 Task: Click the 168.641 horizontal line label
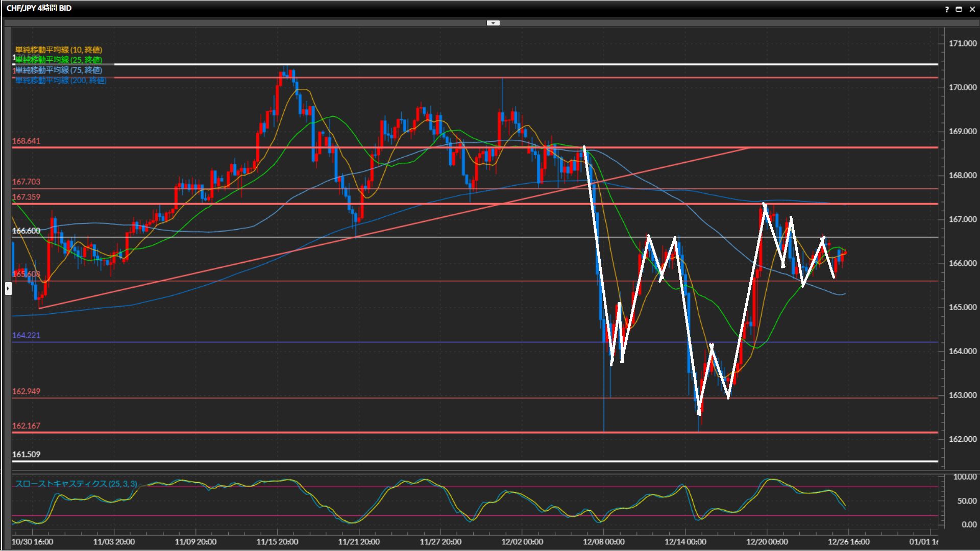[26, 141]
